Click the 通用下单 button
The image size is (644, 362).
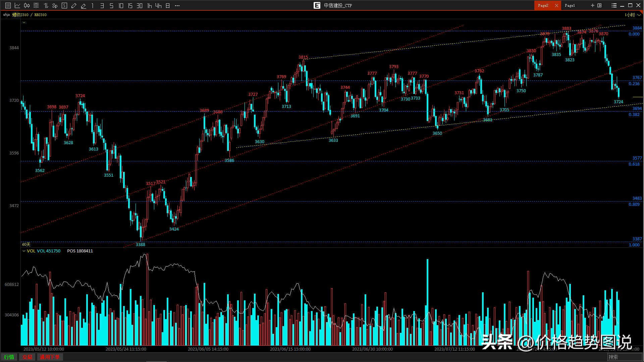pyautogui.click(x=50, y=357)
